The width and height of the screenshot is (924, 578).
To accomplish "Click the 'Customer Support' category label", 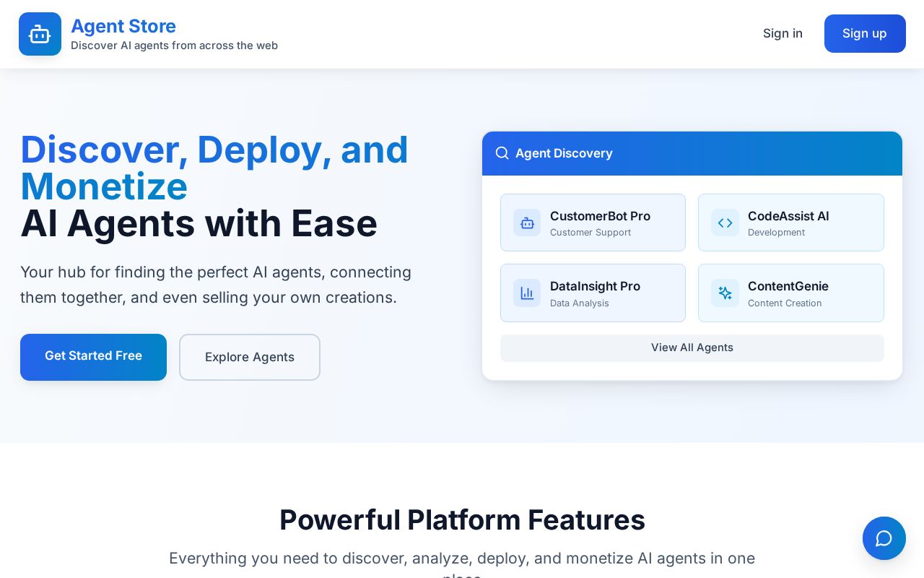I will coord(590,233).
